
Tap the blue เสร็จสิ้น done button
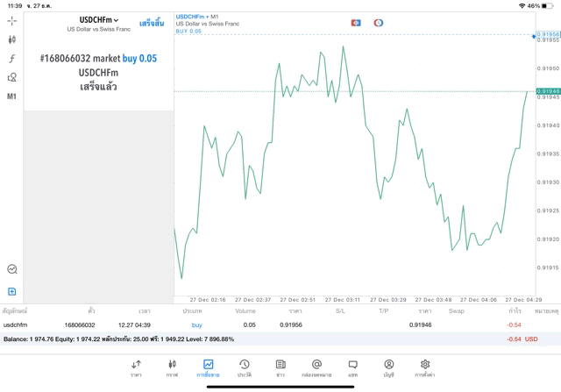pos(152,23)
